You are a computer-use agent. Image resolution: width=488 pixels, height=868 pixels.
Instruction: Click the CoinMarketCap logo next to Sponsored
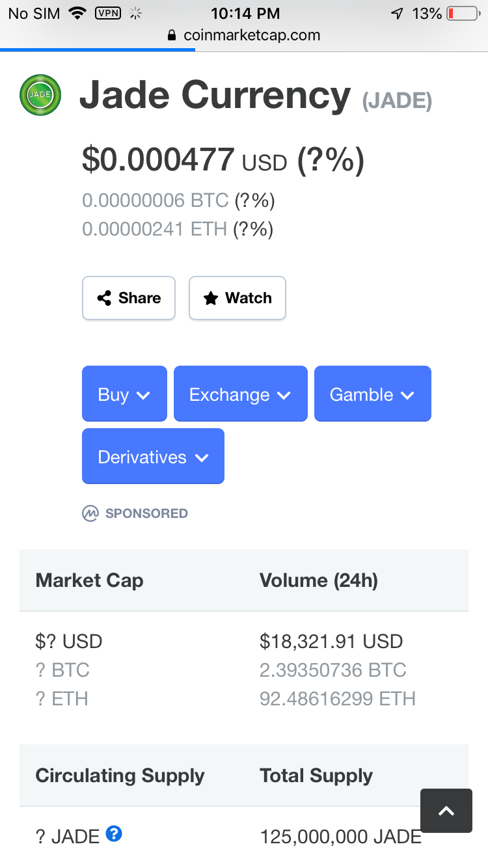[x=90, y=513]
